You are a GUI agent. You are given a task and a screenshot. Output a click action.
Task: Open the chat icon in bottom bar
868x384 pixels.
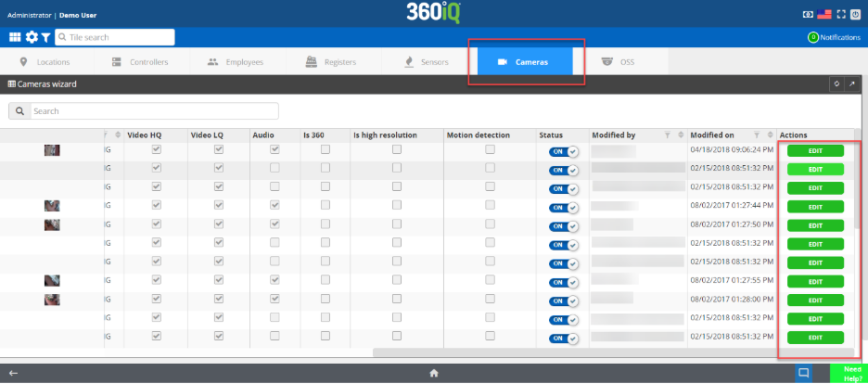click(x=804, y=373)
